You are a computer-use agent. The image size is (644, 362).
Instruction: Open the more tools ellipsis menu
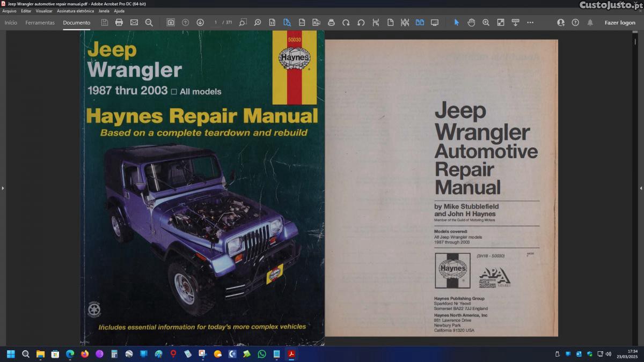pos(530,23)
